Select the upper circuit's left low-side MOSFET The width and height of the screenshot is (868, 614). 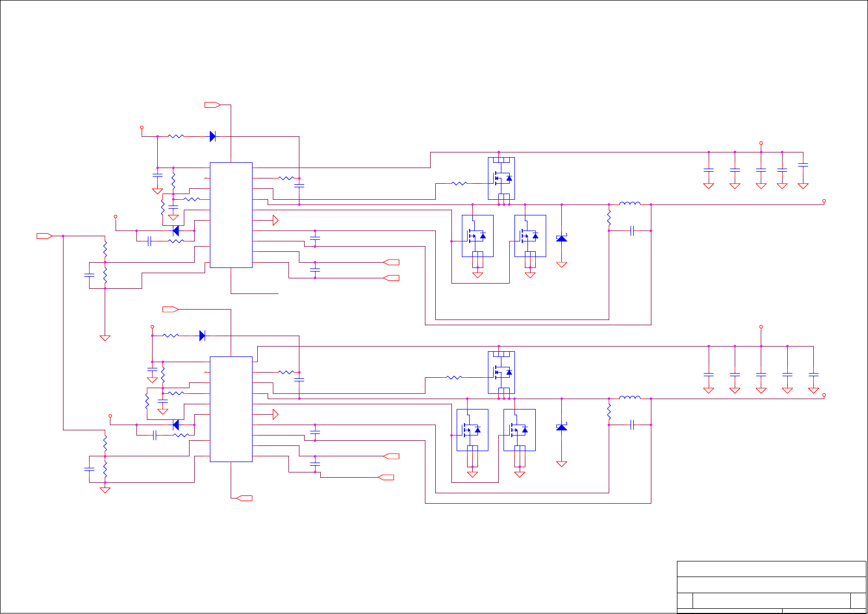point(477,236)
